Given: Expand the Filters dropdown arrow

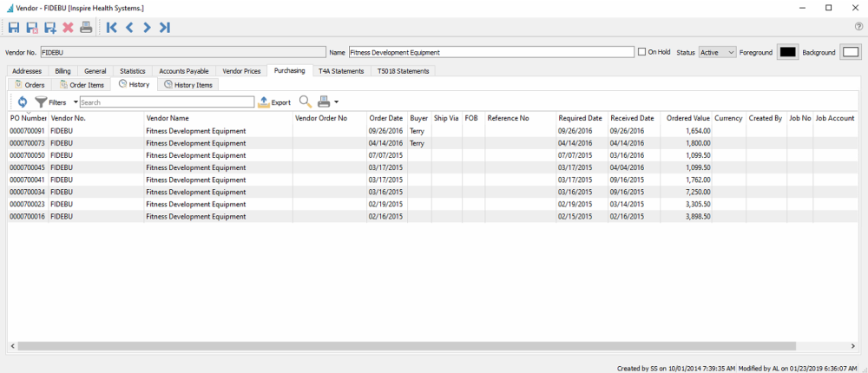Looking at the screenshot, I should 76,101.
